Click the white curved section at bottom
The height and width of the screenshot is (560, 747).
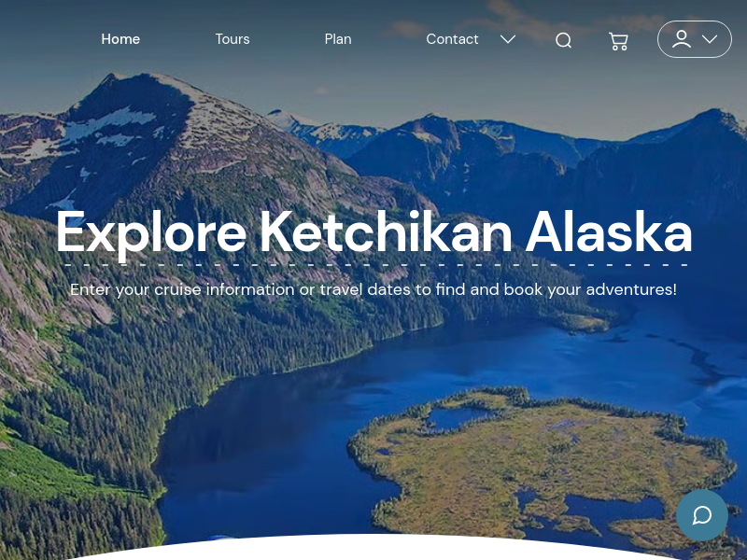pyautogui.click(x=373, y=548)
